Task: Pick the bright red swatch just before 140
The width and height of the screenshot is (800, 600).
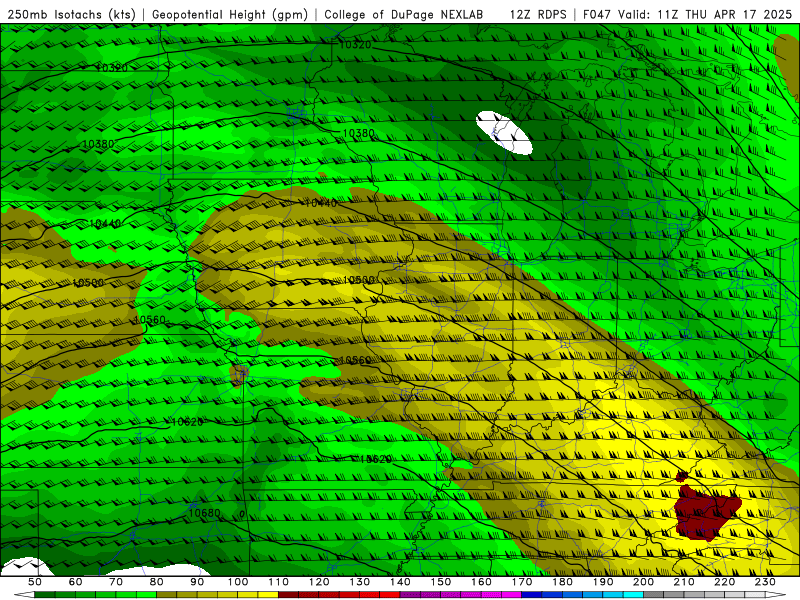Action: [x=390, y=595]
